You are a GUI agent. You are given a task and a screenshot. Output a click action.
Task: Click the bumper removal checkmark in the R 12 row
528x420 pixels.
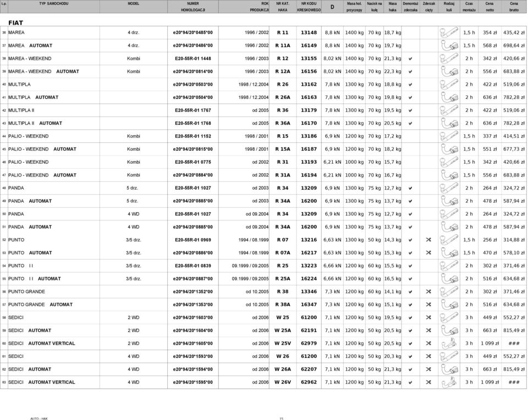pos(410,59)
